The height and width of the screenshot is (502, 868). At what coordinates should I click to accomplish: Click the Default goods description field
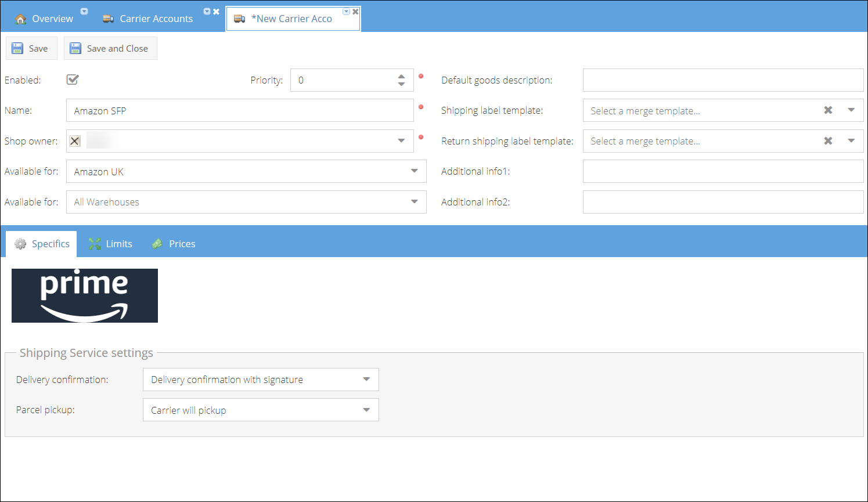(723, 80)
